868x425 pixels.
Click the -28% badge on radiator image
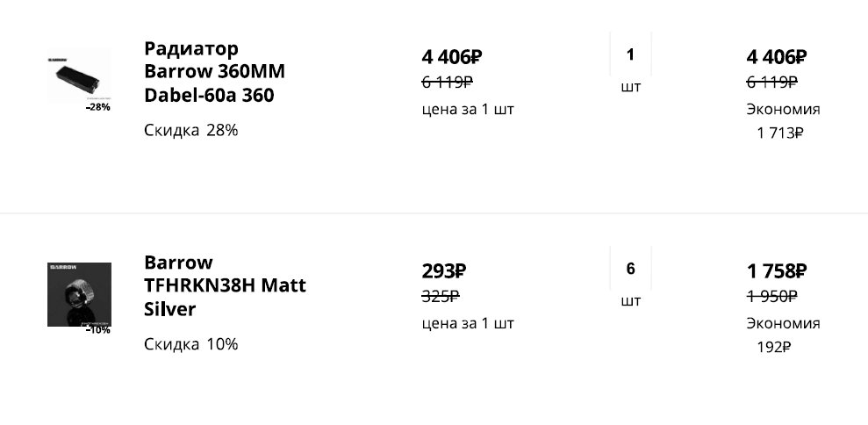98,107
